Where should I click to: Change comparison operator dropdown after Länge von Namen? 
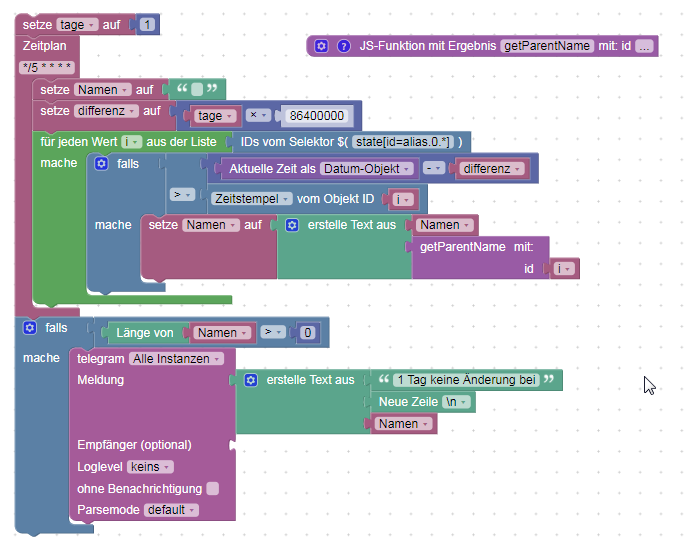pyautogui.click(x=273, y=332)
